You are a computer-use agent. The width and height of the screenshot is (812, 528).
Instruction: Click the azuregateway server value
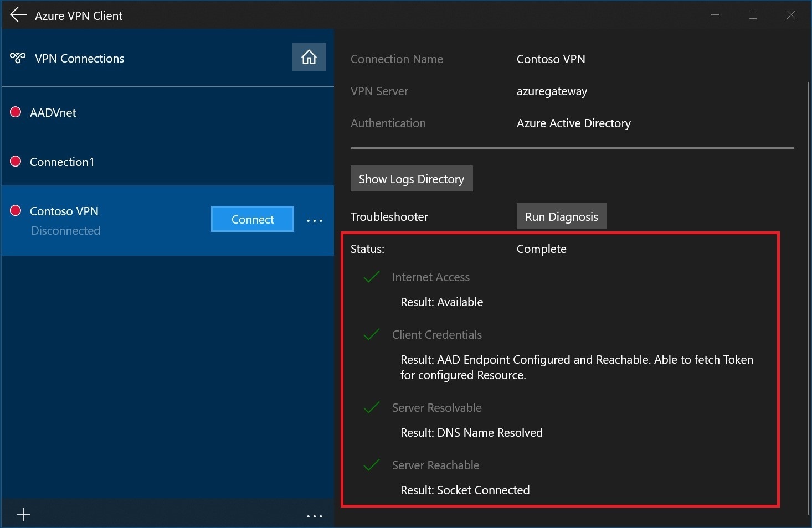point(552,91)
